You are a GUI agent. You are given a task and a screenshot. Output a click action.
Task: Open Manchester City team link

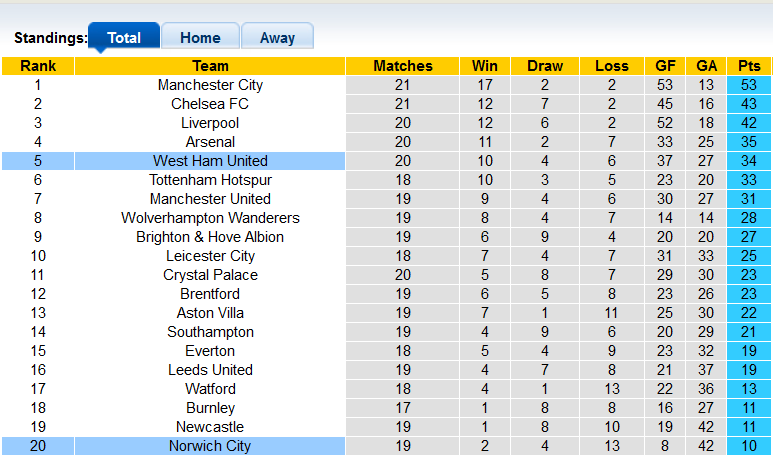click(210, 85)
